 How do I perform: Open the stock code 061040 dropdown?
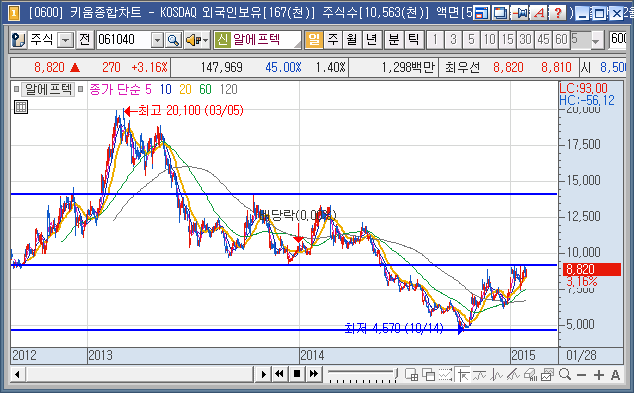[157, 40]
